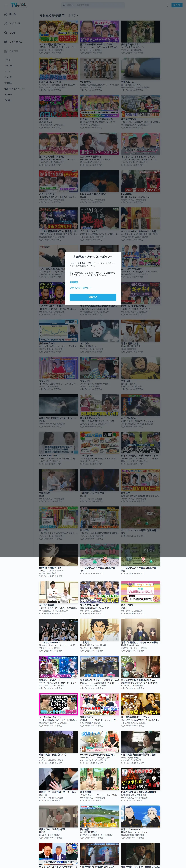
Task: Click the なるみ・岡村の過ぎるTV title
Action: point(52,44)
